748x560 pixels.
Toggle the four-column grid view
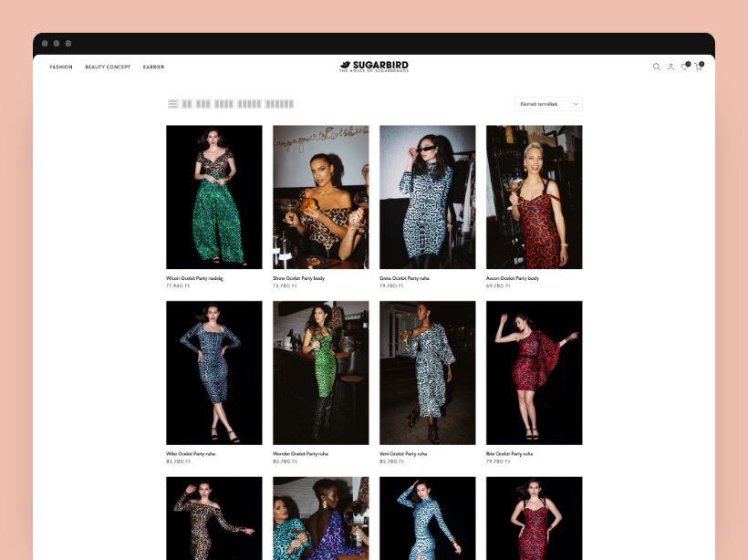[223, 104]
